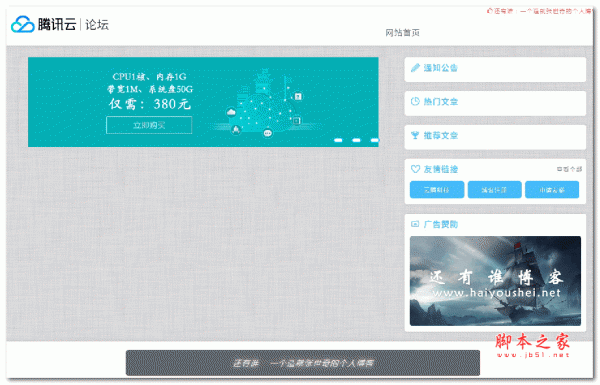The width and height of the screenshot is (600, 385).
Task: Click the clock icon beside 热门文章
Action: [415, 101]
